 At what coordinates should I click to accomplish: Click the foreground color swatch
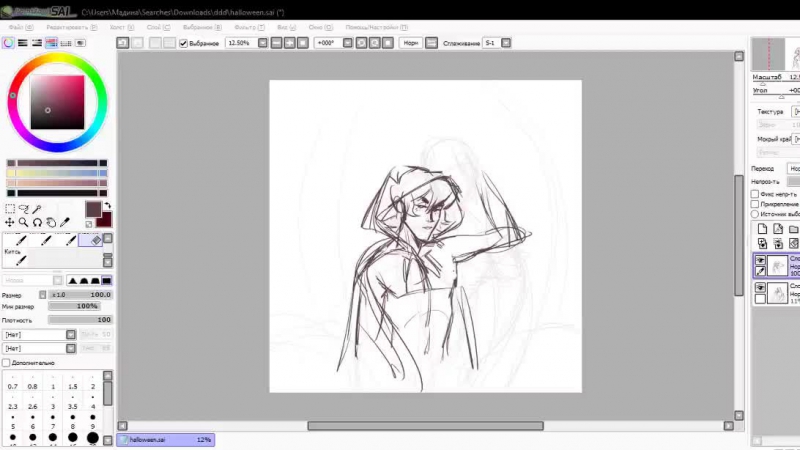click(93, 210)
